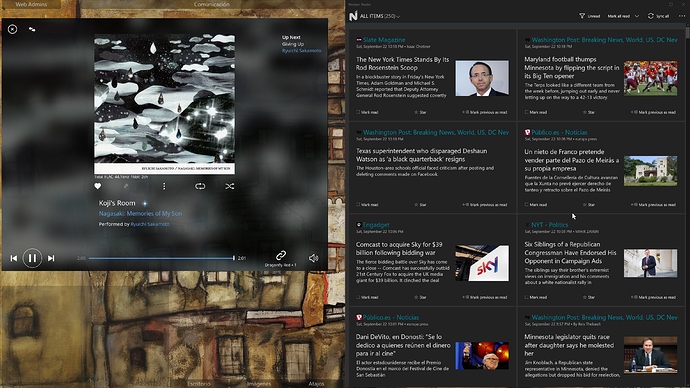Skip to the next track
The height and width of the screenshot is (388, 690).
(51, 258)
